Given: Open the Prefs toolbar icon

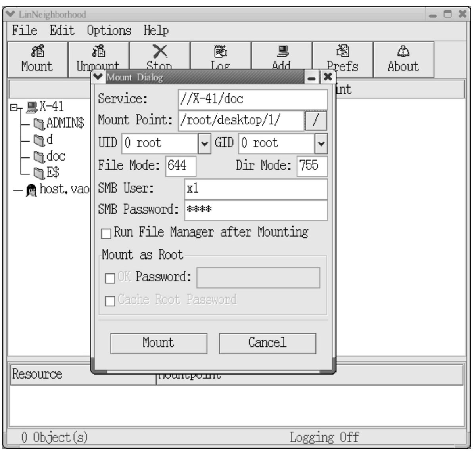Looking at the screenshot, I should tap(342, 51).
